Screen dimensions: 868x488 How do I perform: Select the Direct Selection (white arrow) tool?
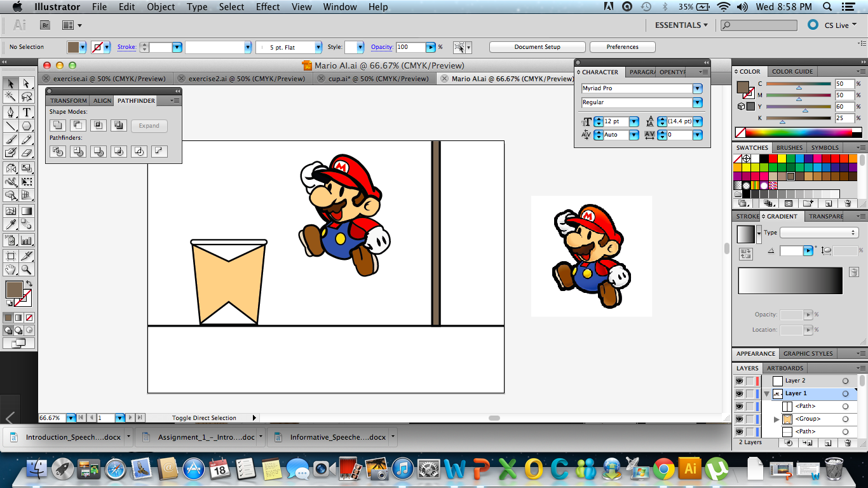[27, 84]
